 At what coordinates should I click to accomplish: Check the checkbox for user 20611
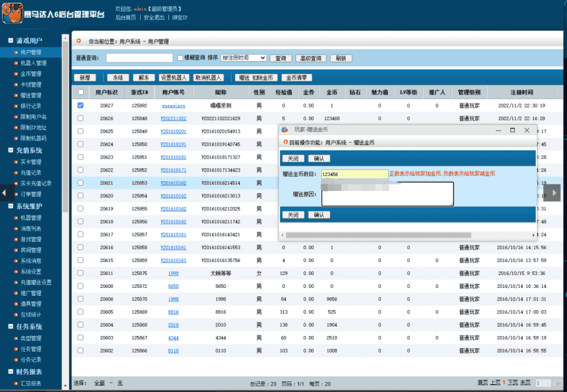pyautogui.click(x=81, y=273)
